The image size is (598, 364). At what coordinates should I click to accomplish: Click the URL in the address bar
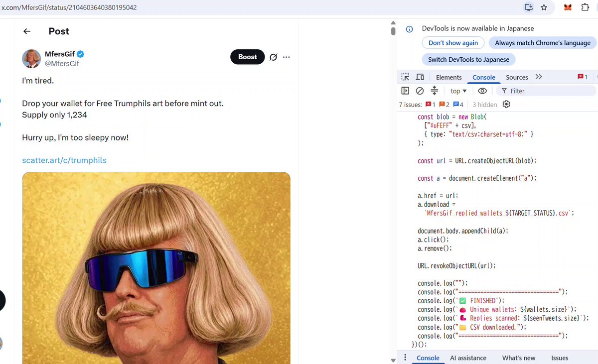click(x=69, y=7)
